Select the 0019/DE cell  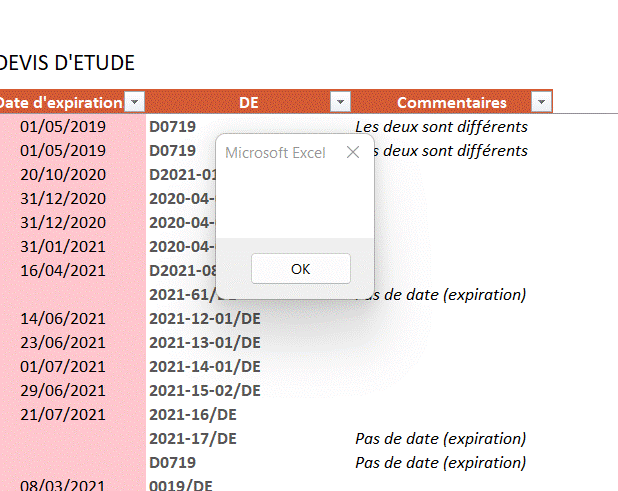(181, 485)
